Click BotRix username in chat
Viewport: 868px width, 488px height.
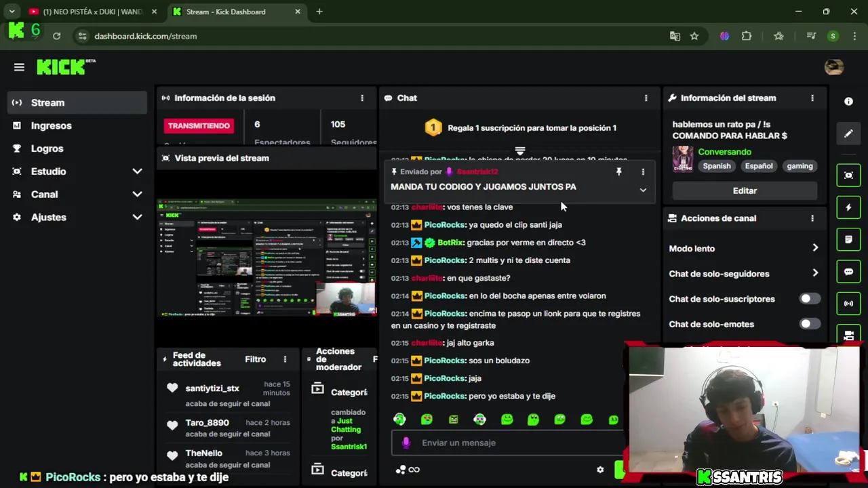(x=450, y=243)
